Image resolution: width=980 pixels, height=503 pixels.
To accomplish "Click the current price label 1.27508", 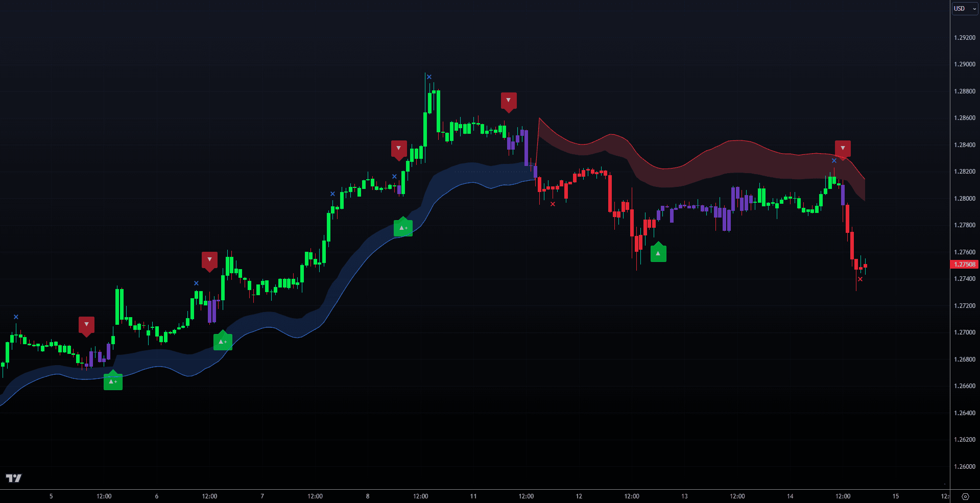I will 964,265.
